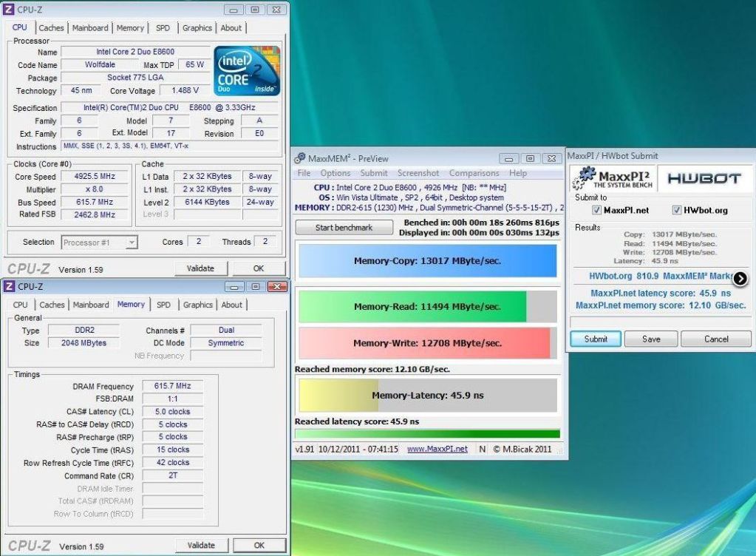Open the Mainboard tab in top CPU-Z window
Image resolution: width=756 pixels, height=556 pixels.
point(90,28)
